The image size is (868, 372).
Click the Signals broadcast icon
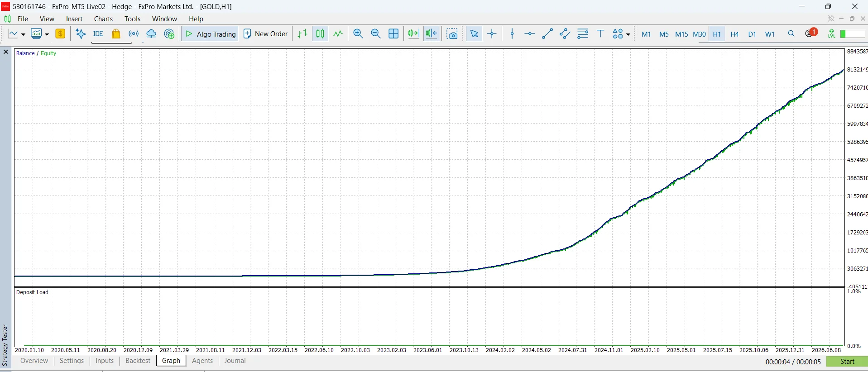tap(134, 34)
